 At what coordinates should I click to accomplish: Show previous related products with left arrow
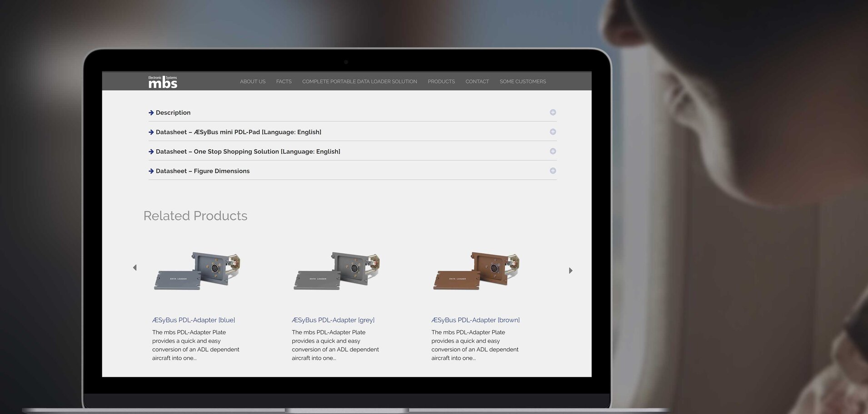click(135, 268)
